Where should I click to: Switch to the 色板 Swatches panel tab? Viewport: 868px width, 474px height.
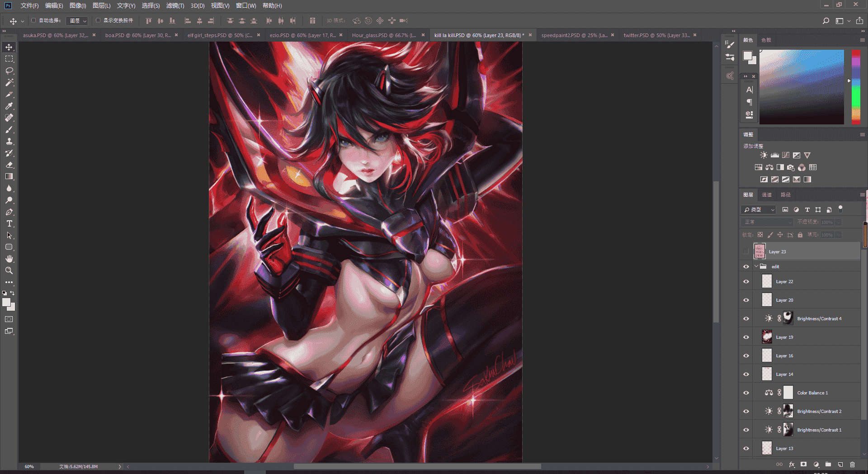coord(766,40)
